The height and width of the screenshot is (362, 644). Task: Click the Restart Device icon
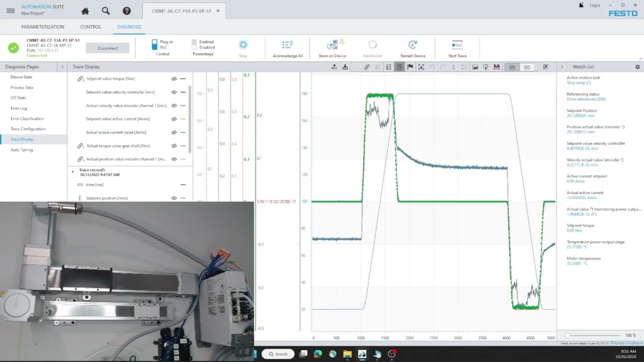(x=413, y=45)
